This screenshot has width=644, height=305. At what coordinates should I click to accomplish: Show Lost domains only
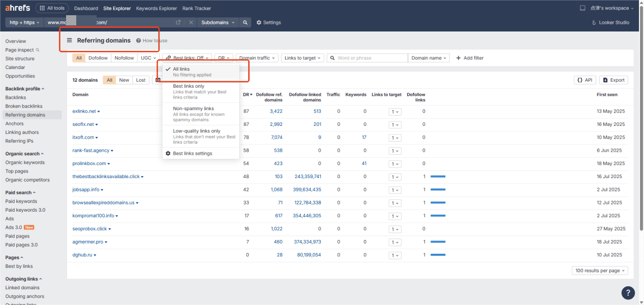[141, 80]
